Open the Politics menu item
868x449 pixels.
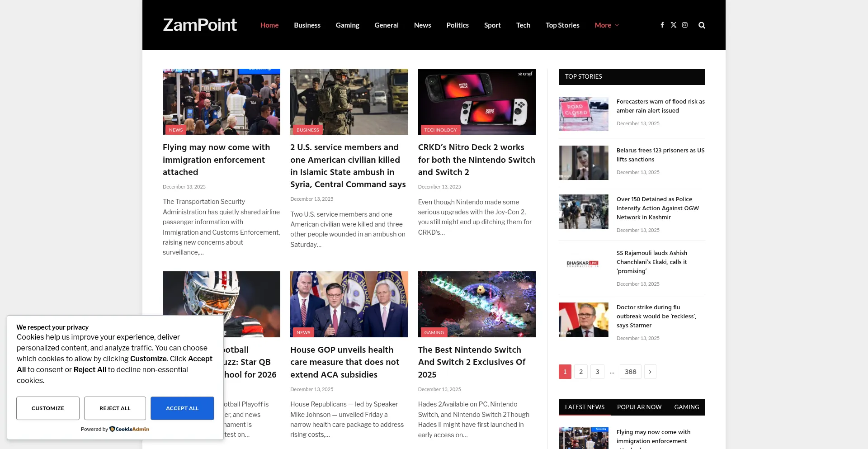tap(457, 25)
